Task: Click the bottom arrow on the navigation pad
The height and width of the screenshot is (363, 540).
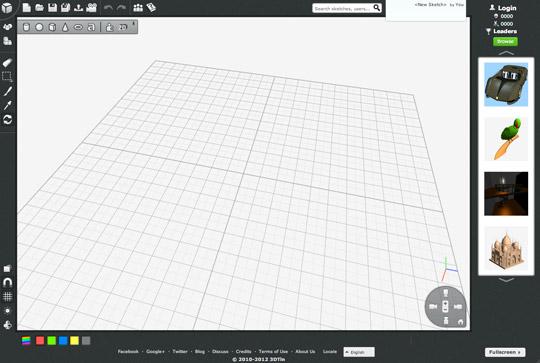Action: click(x=445, y=320)
